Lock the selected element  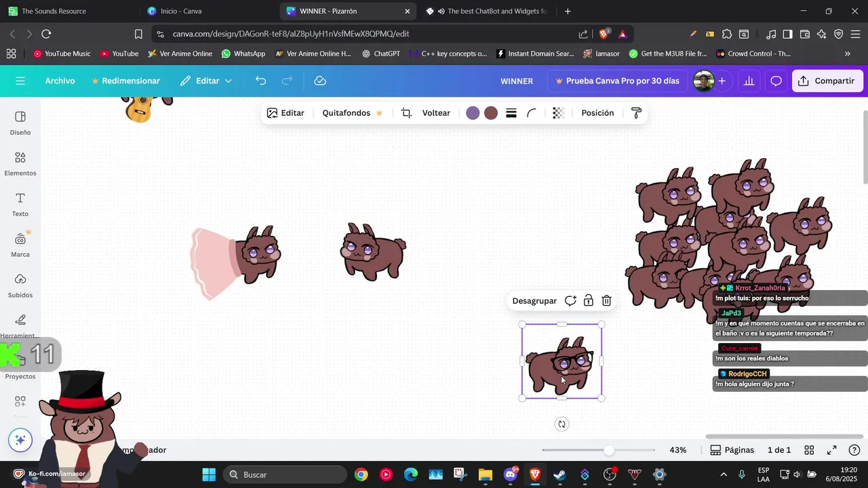[589, 301]
